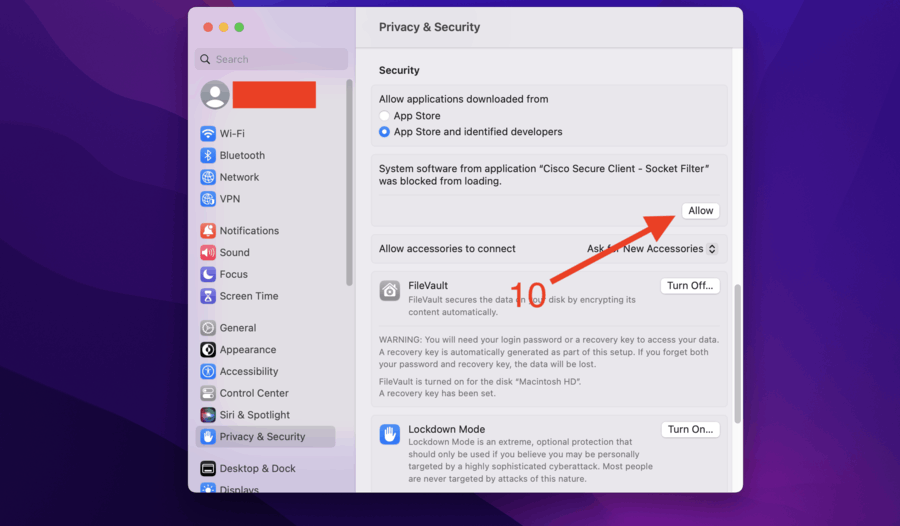Click the yellow minimize window button

(223, 27)
